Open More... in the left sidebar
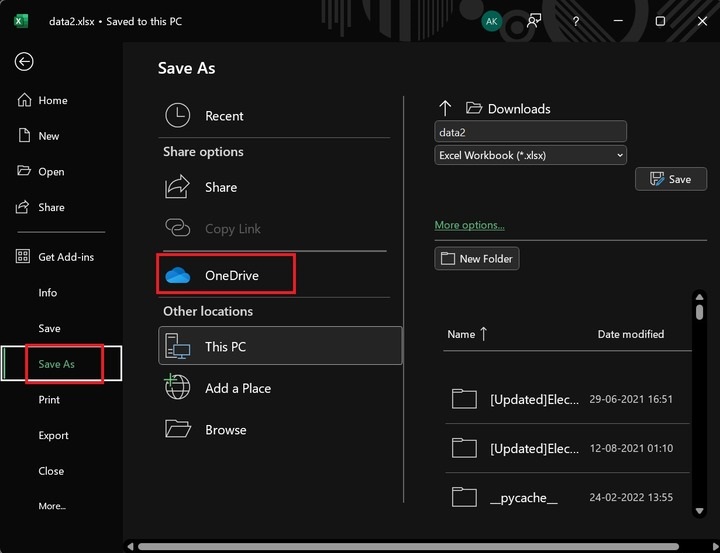The image size is (720, 553). [52, 506]
